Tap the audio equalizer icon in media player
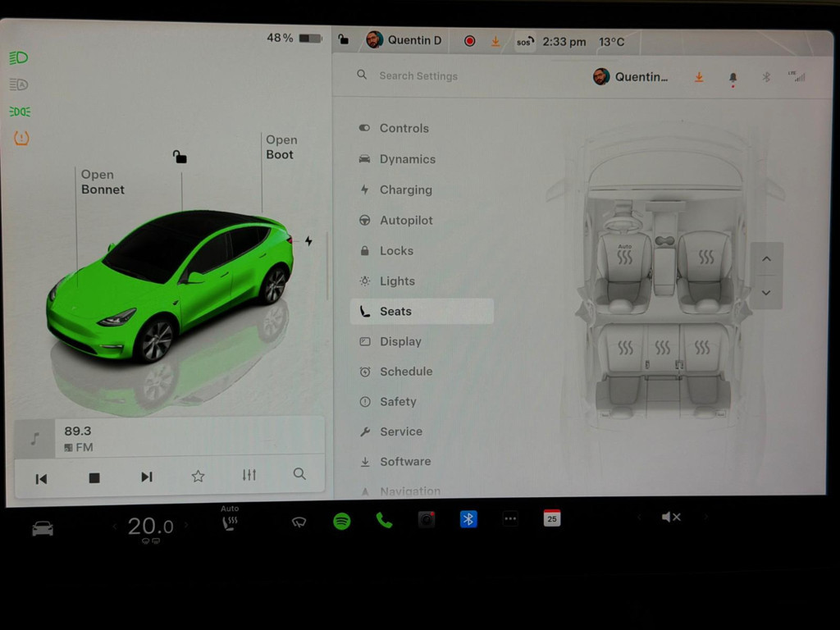This screenshot has height=630, width=840. (249, 474)
